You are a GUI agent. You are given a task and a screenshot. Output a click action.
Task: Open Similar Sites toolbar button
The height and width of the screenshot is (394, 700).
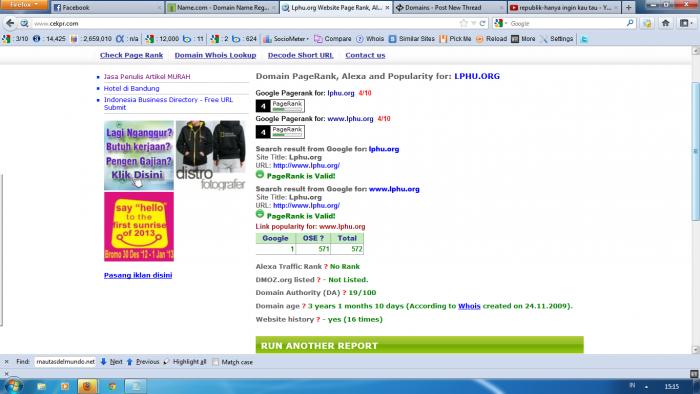point(412,39)
